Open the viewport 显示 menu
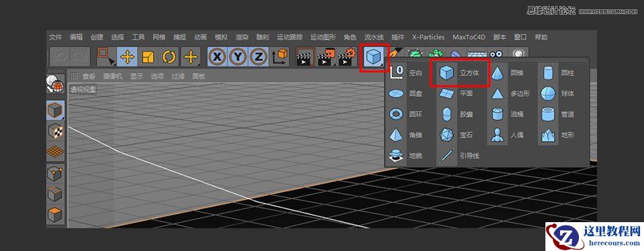The image size is (644, 251). [x=137, y=76]
